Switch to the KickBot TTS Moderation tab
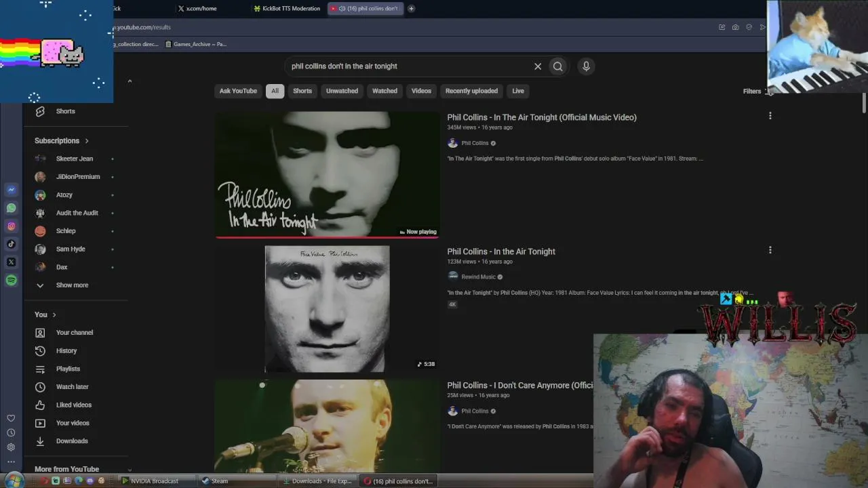 tap(286, 9)
